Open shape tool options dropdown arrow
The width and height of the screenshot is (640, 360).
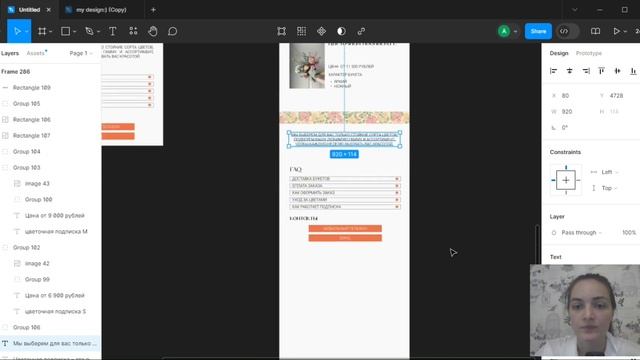click(x=74, y=32)
